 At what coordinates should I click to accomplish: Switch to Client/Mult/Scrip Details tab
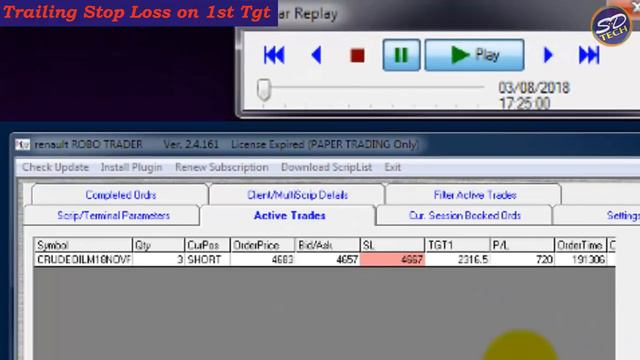[297, 195]
